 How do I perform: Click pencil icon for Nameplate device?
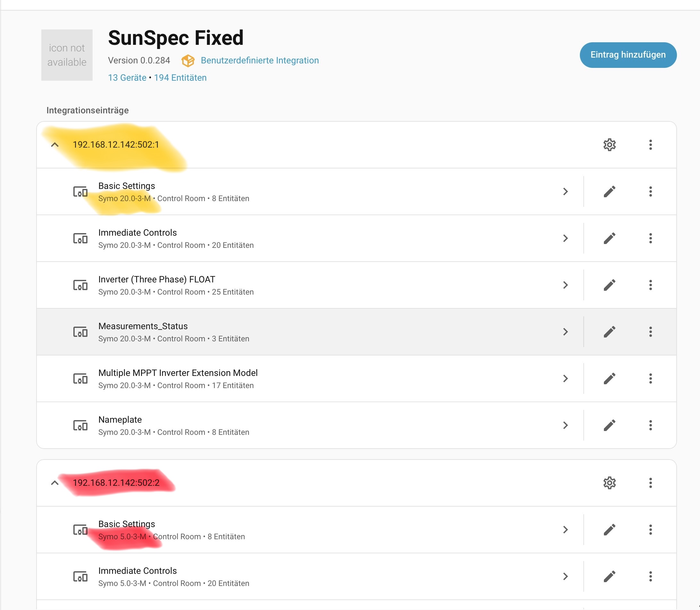click(609, 425)
